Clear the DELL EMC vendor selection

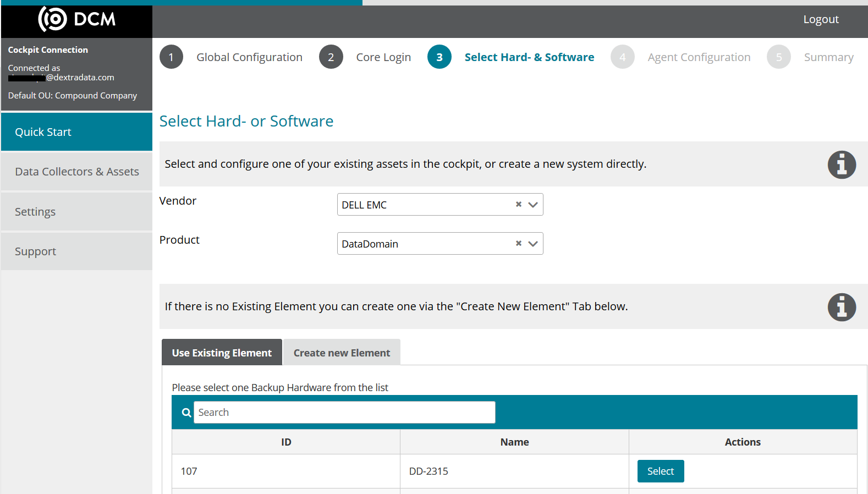[x=518, y=204]
